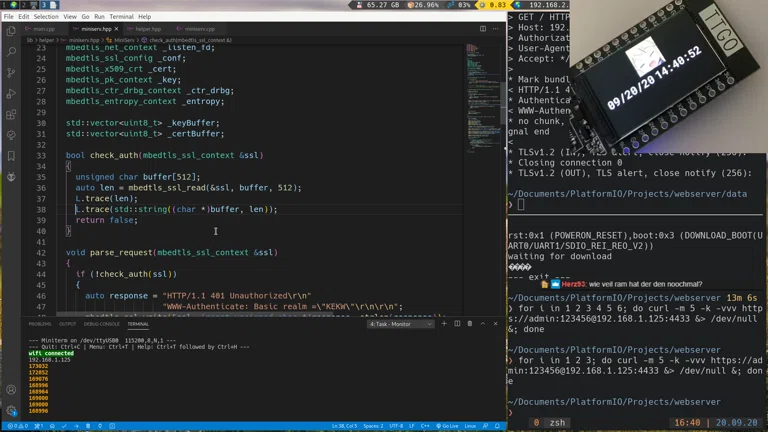Click the 'lib' breadcrumb segment
Image resolution: width=768 pixels, height=432 pixels.
tap(30, 40)
